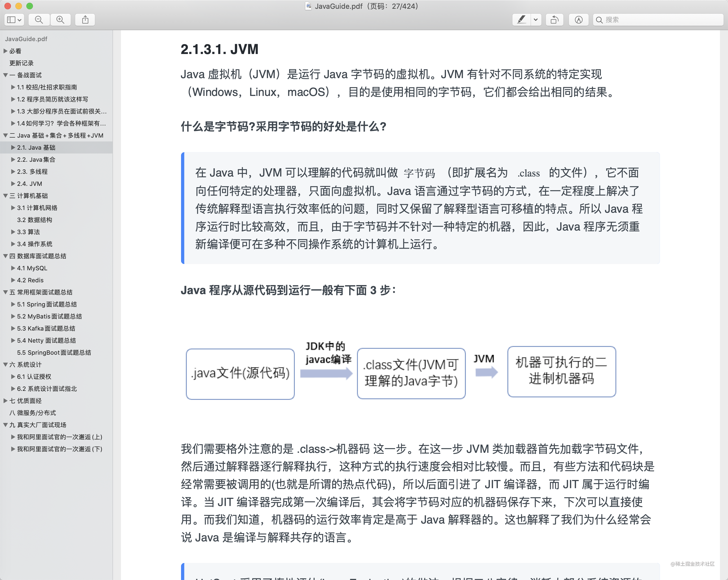Click the rotate page icon
The height and width of the screenshot is (580, 728).
click(554, 19)
